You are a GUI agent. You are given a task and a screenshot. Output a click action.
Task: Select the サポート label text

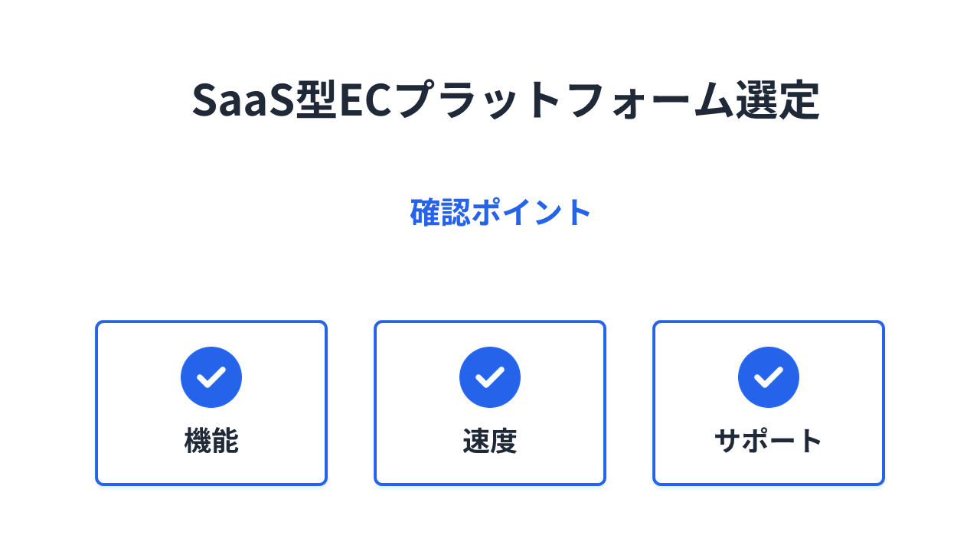(x=768, y=442)
